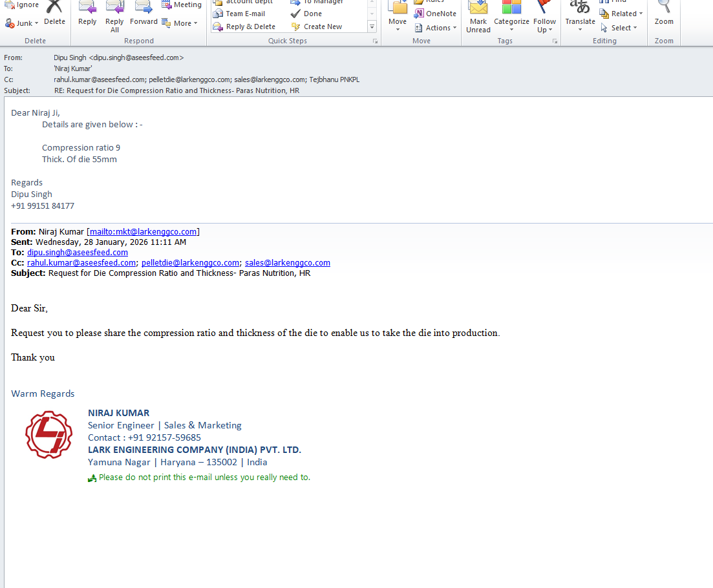
Task: Open the Categorize color menu
Action: (511, 16)
